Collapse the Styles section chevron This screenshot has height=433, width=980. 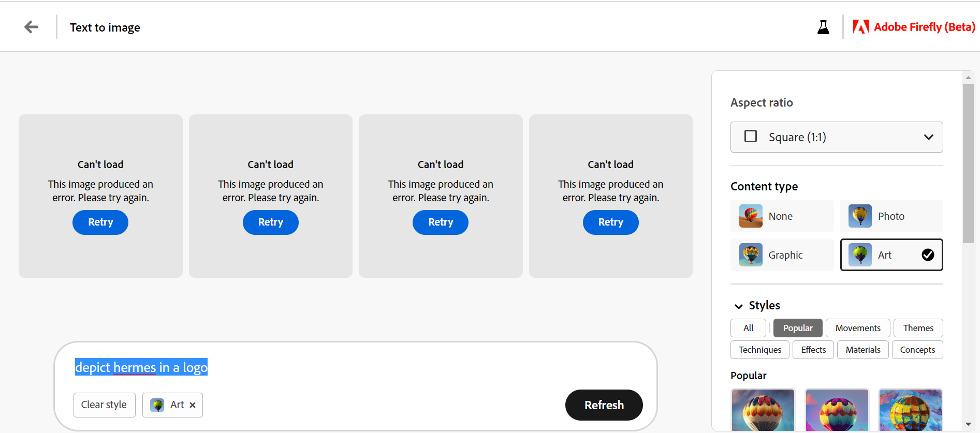point(738,306)
